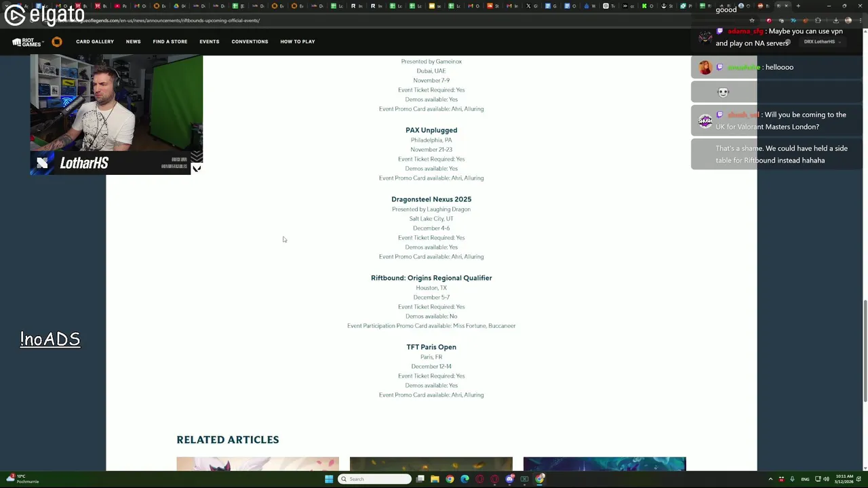Open the Card Gallery menu item
The width and height of the screenshot is (868, 488).
tap(95, 41)
